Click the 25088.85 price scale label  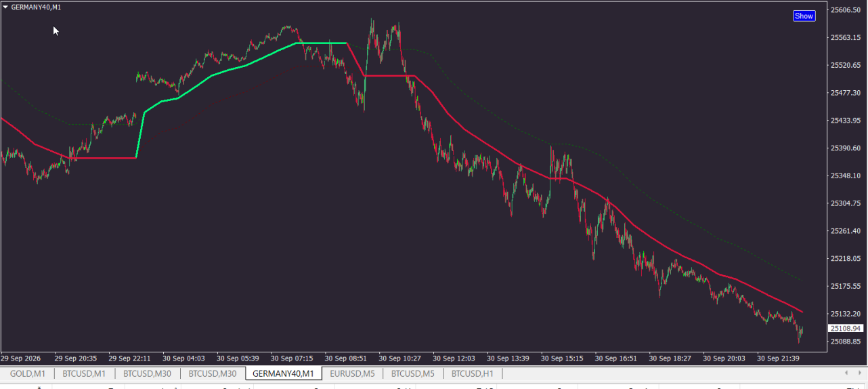[845, 342]
